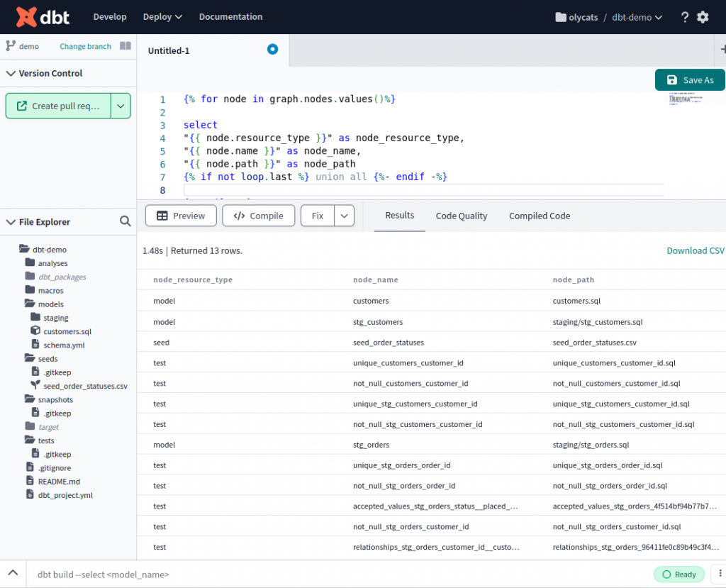Click the seed_order_statuses.csv seed icon
Viewport: 726px width, 588px height.
tap(35, 385)
